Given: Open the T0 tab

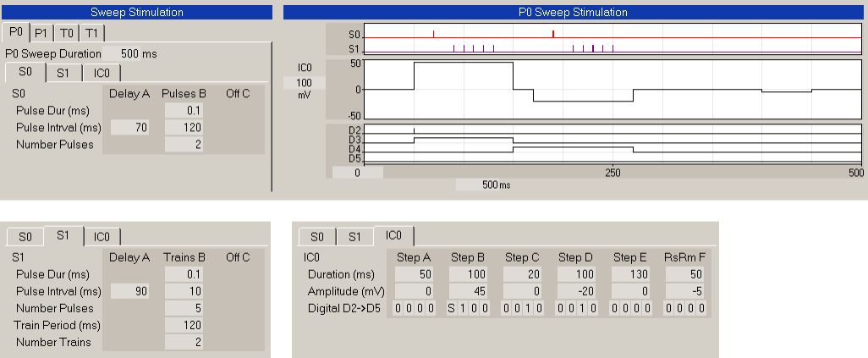Looking at the screenshot, I should coord(66,33).
